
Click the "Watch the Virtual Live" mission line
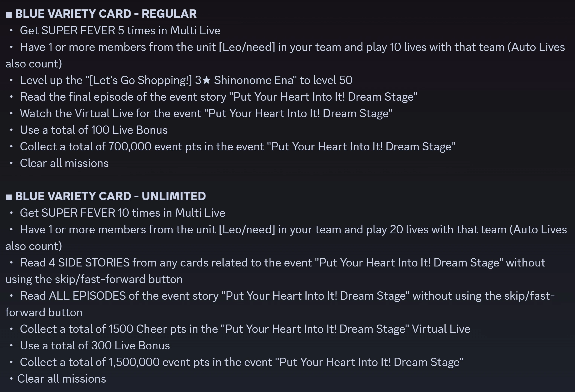click(x=206, y=114)
